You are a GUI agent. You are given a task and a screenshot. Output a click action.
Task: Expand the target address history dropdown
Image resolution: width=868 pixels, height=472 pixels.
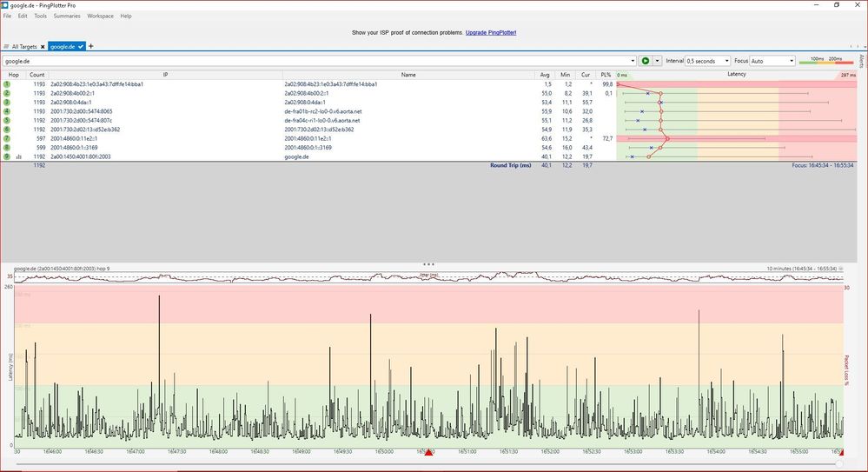pos(631,61)
